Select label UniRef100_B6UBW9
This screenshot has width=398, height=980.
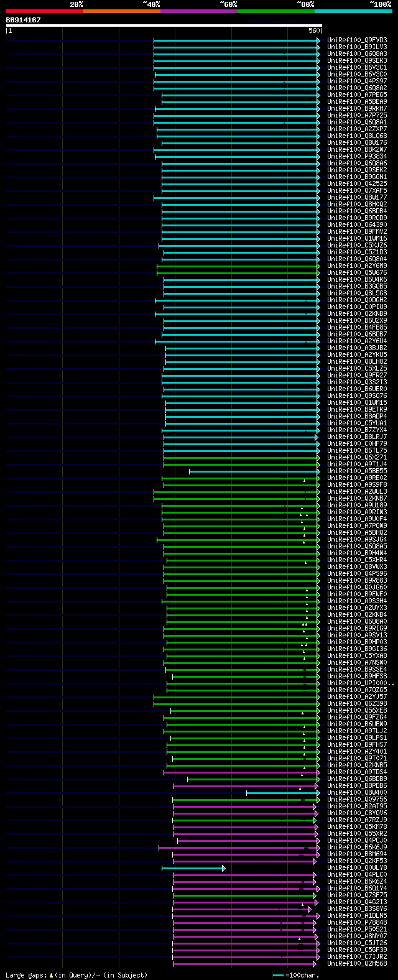[x=357, y=724]
